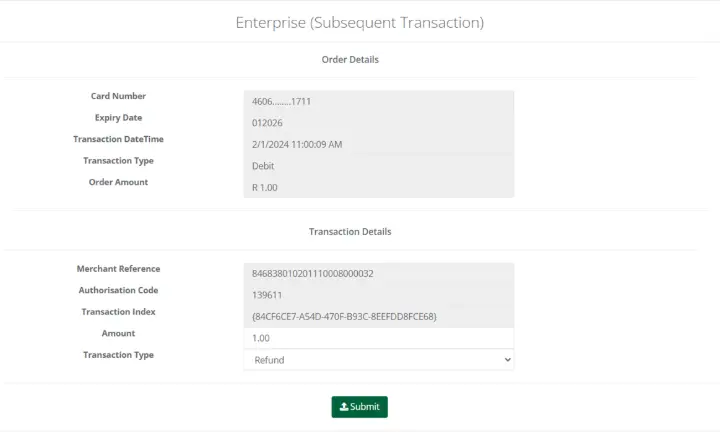Click the Order Details section heading
Image resolution: width=720 pixels, height=432 pixels.
click(x=350, y=59)
